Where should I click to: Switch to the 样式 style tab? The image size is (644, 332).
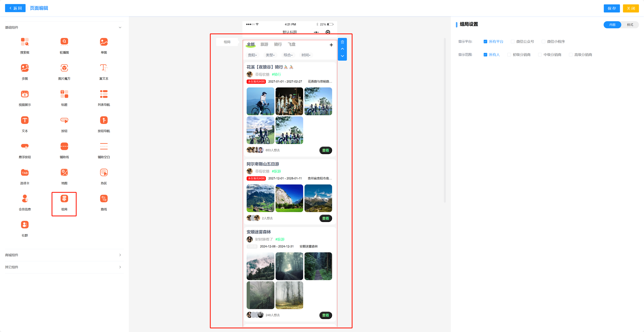(x=630, y=25)
